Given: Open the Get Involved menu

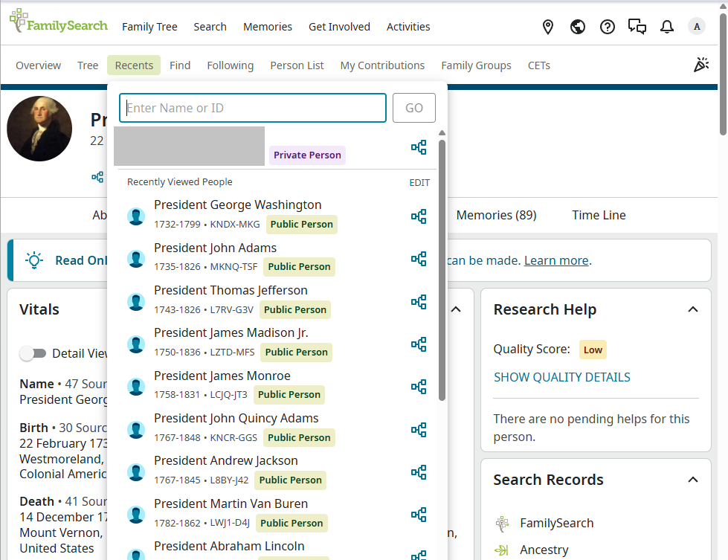Looking at the screenshot, I should click(339, 27).
